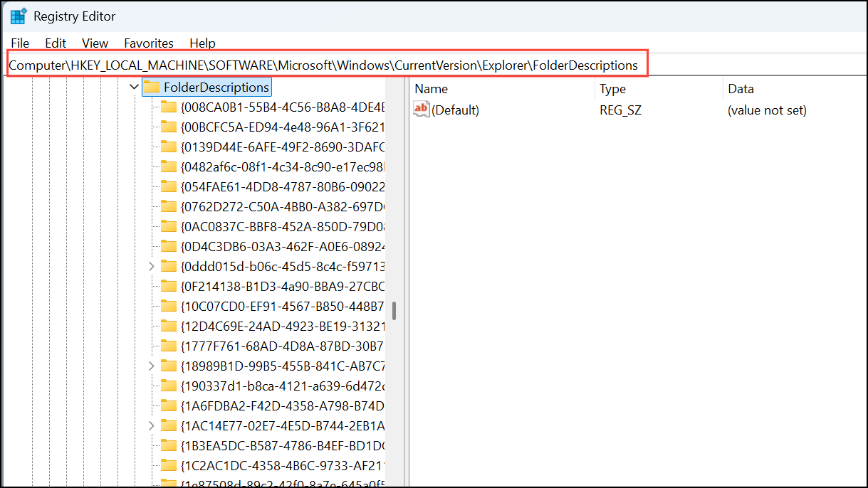Click folder icon for {1B3EA5DC-B587 key

click(169, 446)
